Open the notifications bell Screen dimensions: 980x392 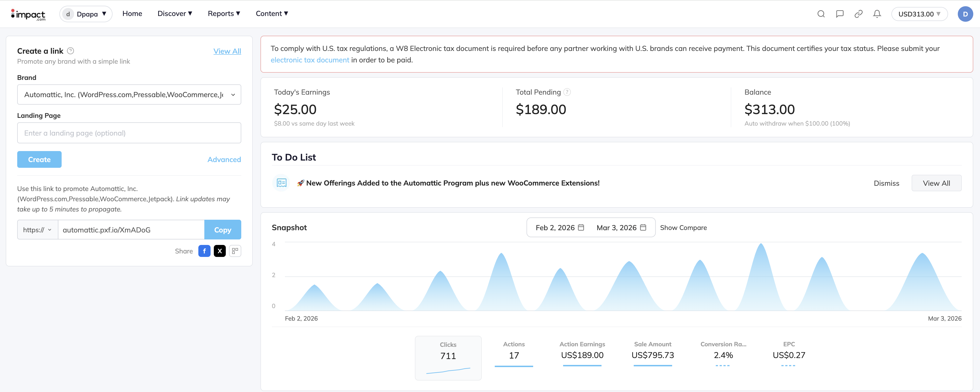[877, 14]
